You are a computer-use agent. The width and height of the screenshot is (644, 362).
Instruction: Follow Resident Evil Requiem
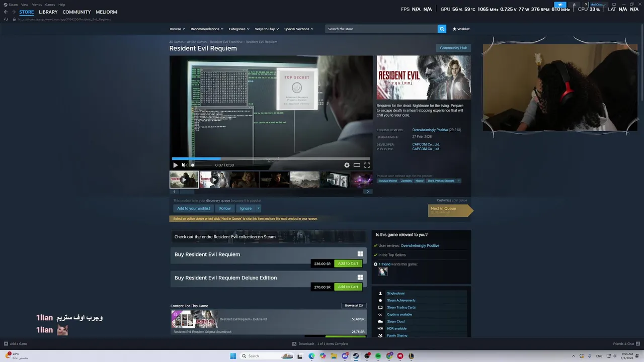click(x=225, y=208)
